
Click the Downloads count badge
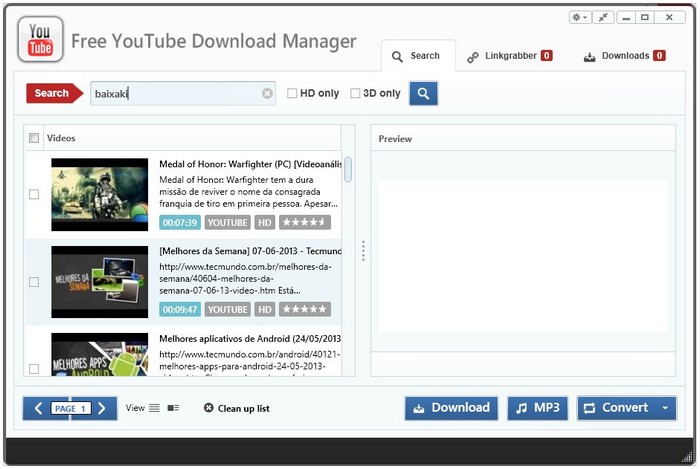[659, 55]
